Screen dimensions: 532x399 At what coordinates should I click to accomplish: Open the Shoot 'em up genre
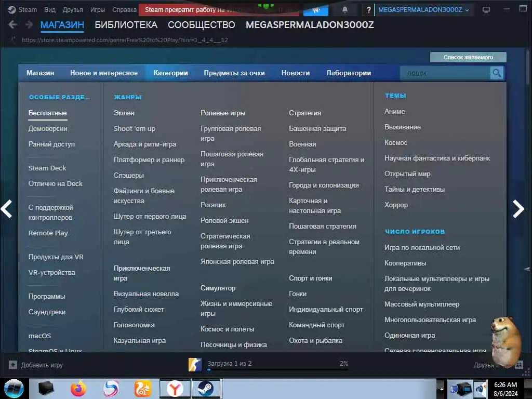135,129
